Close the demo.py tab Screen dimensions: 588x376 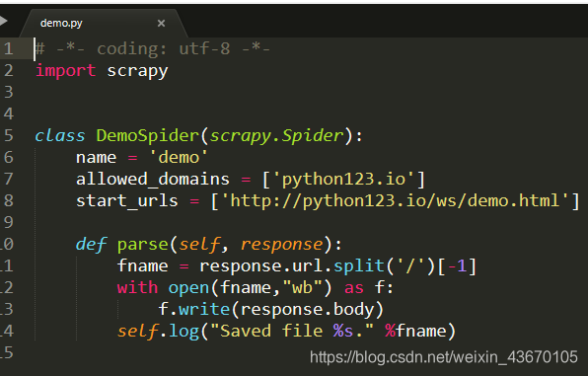point(161,24)
